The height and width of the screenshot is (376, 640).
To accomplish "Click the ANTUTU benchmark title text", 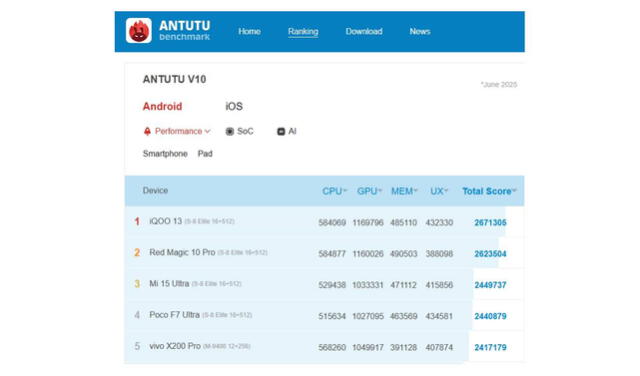I will coord(184,31).
